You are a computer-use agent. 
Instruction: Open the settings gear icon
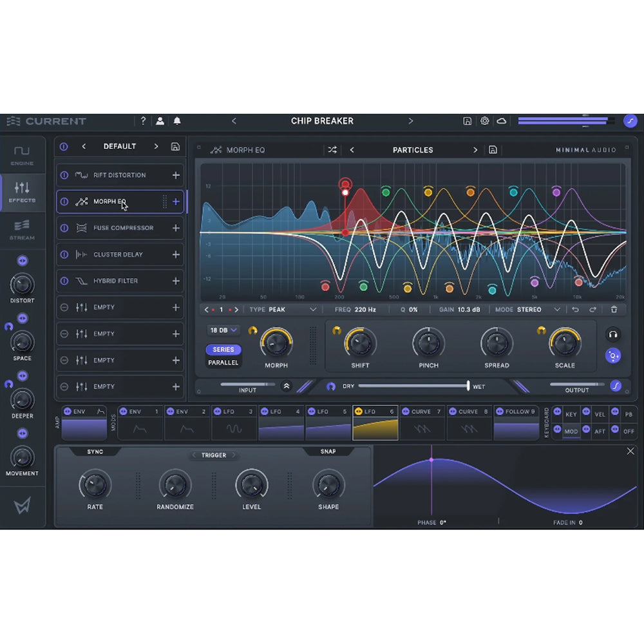(x=485, y=121)
